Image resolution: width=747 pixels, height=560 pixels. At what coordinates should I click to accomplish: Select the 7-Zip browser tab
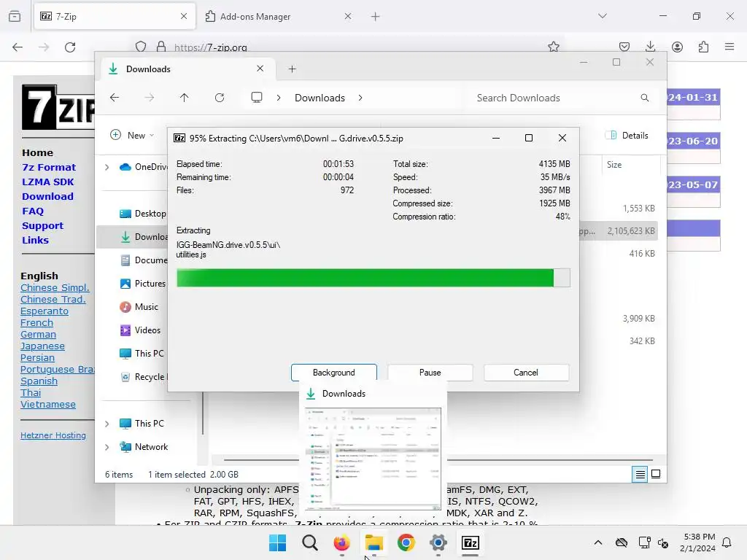(x=115, y=16)
